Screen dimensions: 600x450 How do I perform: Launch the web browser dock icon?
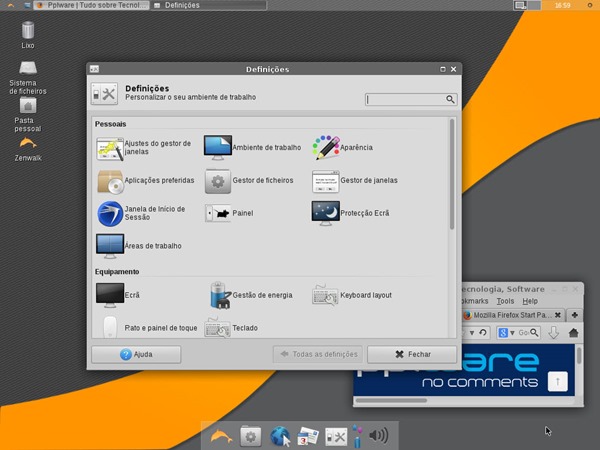pyautogui.click(x=280, y=436)
